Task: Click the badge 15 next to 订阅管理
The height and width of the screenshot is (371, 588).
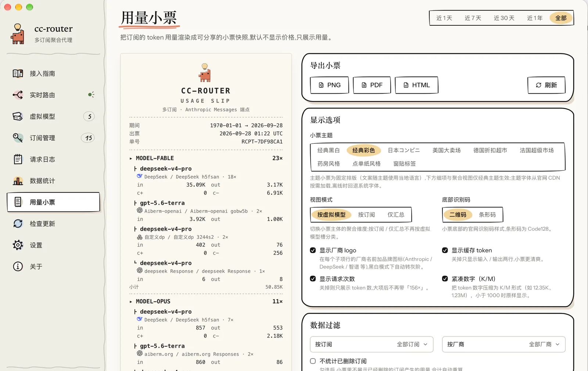Action: click(88, 138)
